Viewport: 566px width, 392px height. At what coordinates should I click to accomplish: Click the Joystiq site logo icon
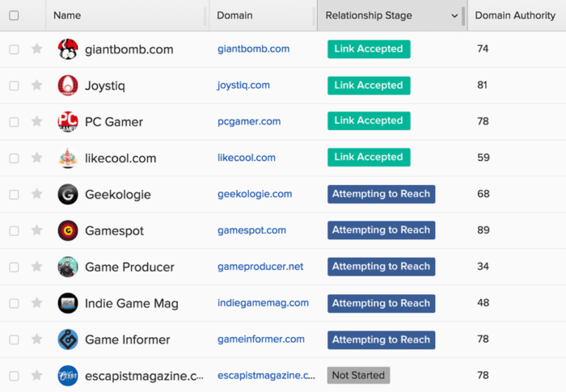pos(68,86)
